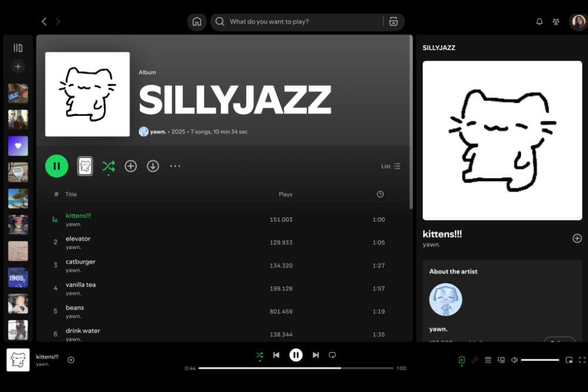Open the yawn. name in About the artist
Image resolution: width=588 pixels, height=392 pixels.
click(438, 329)
